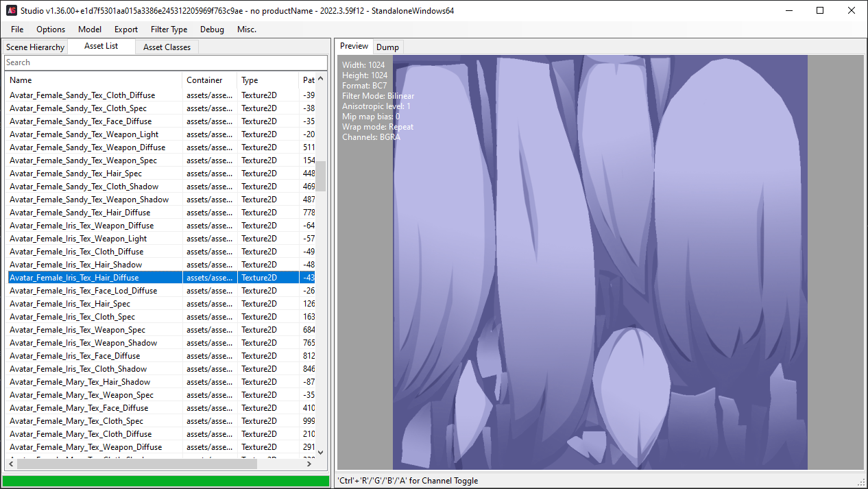Click the asset list scroll down arrow
This screenshot has height=489, width=868.
tap(321, 452)
